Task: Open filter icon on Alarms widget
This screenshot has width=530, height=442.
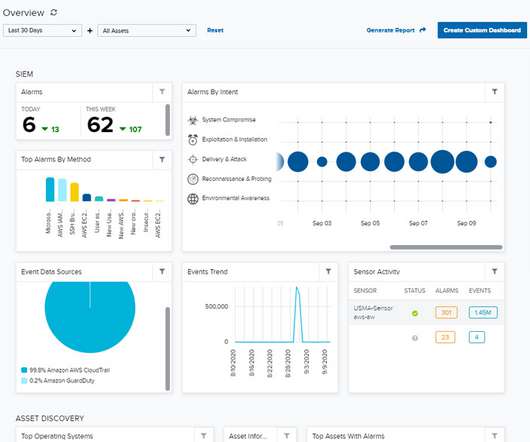Action: pos(162,92)
